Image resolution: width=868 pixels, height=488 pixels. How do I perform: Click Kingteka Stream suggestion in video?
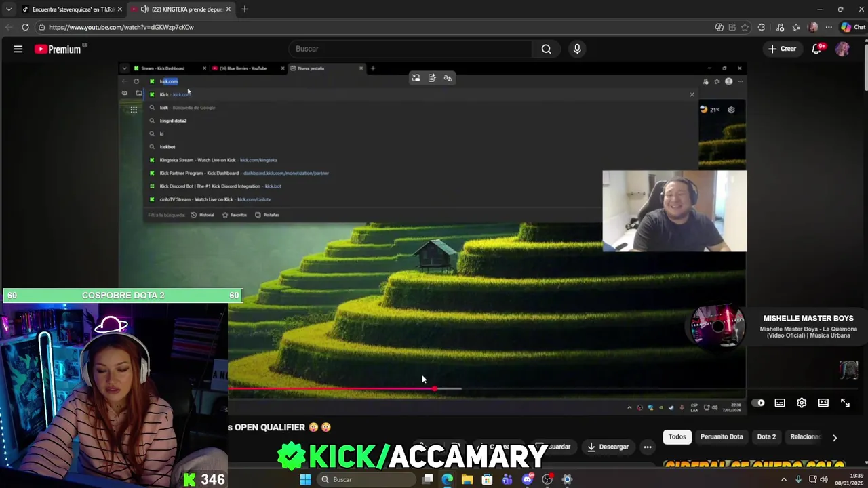[218, 160]
